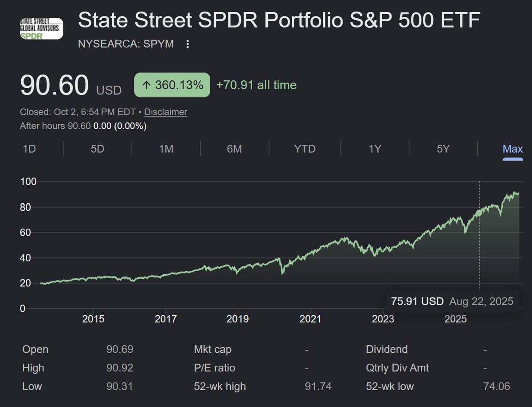This screenshot has width=532, height=407.
Task: Click the 75.91 USD tooltip value
Action: 417,302
